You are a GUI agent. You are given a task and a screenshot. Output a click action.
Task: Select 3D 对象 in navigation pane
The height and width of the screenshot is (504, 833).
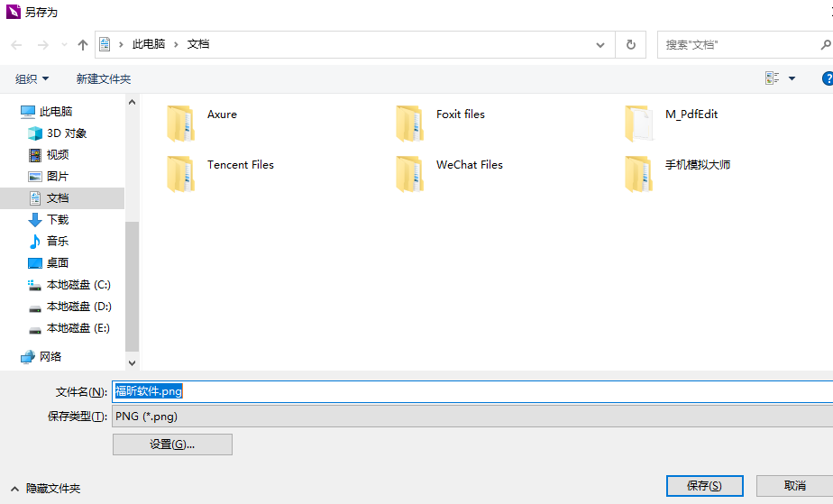tap(66, 133)
